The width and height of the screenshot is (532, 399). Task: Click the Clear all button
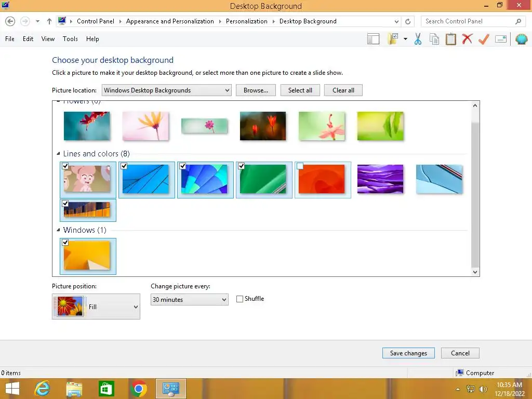point(343,90)
